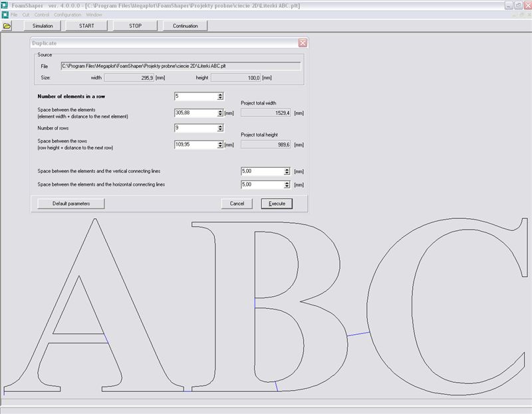The height and width of the screenshot is (414, 532).
Task: Click the Space between the rows value field
Action: [x=195, y=144]
